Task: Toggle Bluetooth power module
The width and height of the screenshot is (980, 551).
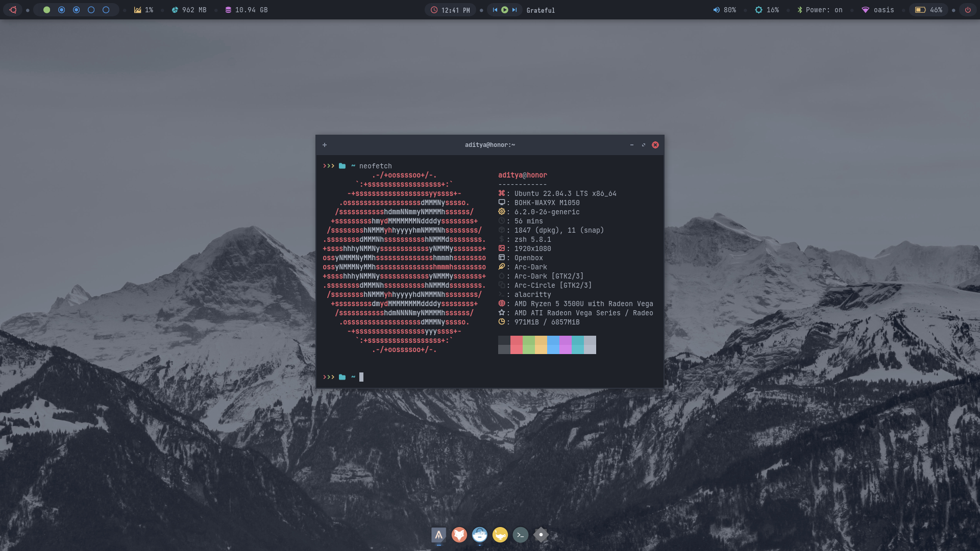Action: pos(820,10)
